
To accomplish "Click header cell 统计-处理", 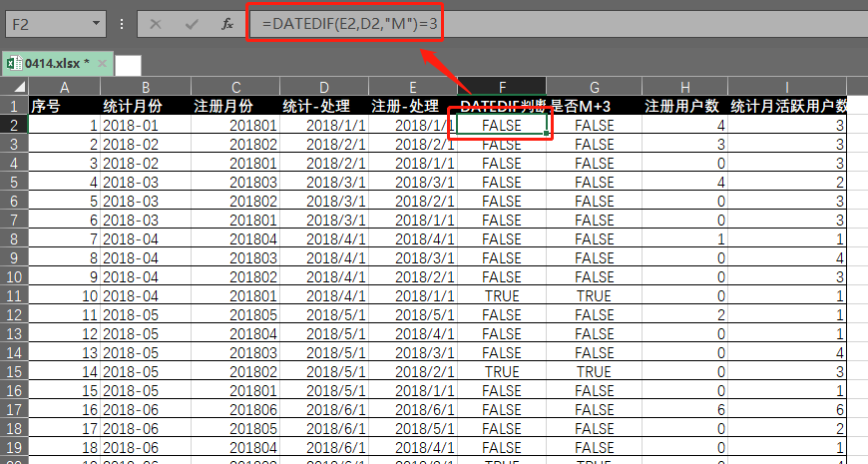I will (x=324, y=106).
